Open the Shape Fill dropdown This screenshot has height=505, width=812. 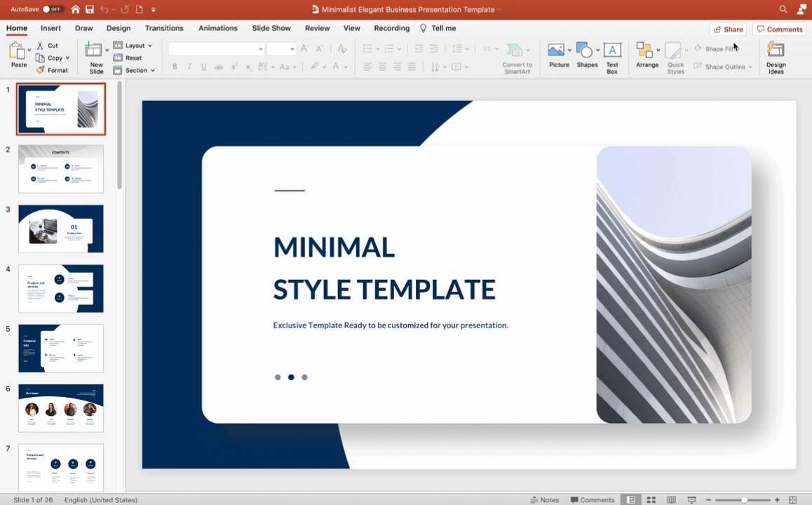717,48
